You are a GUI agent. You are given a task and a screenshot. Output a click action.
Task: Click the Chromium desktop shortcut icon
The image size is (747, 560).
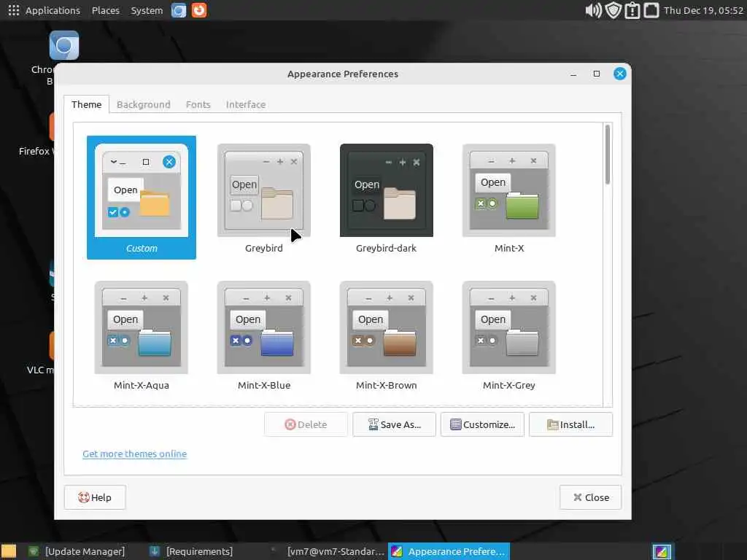(64, 45)
